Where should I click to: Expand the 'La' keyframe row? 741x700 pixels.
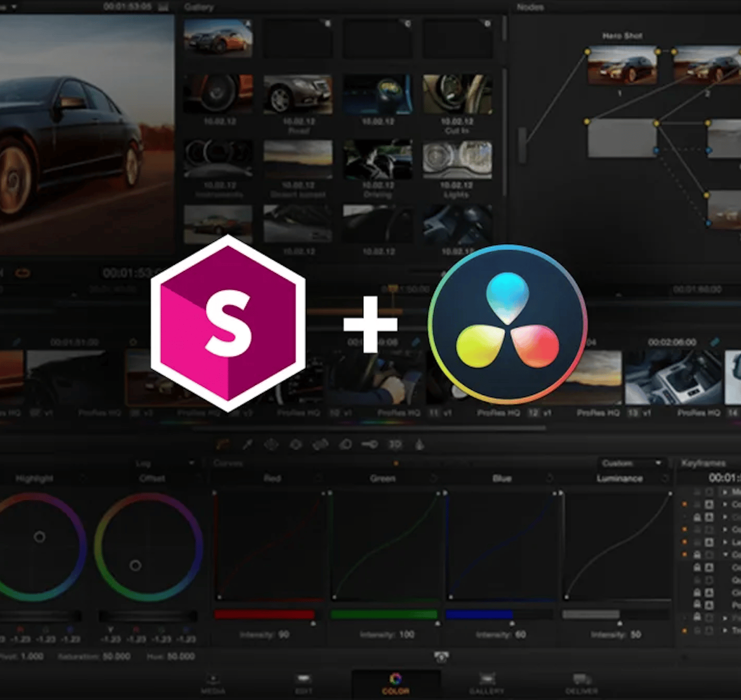coord(725,542)
